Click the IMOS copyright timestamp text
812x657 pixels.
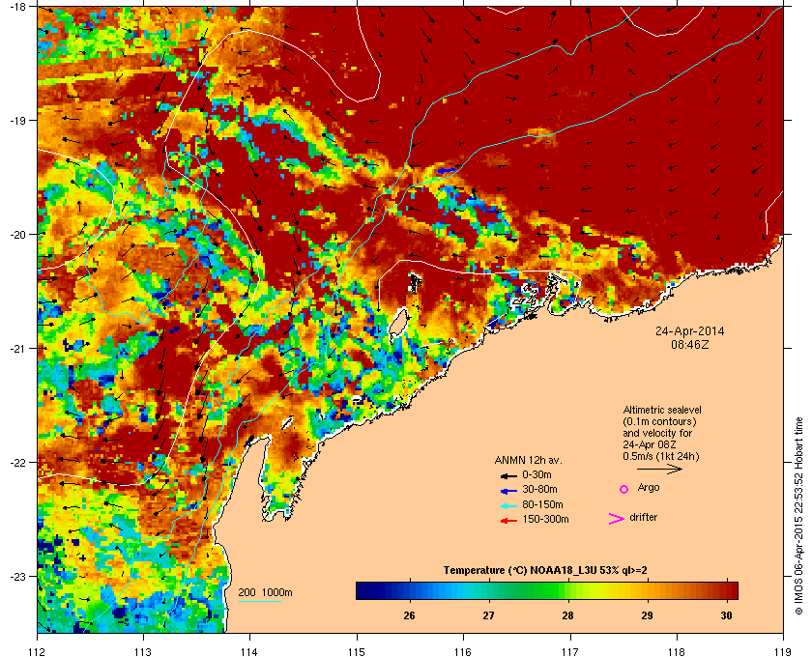tap(798, 515)
